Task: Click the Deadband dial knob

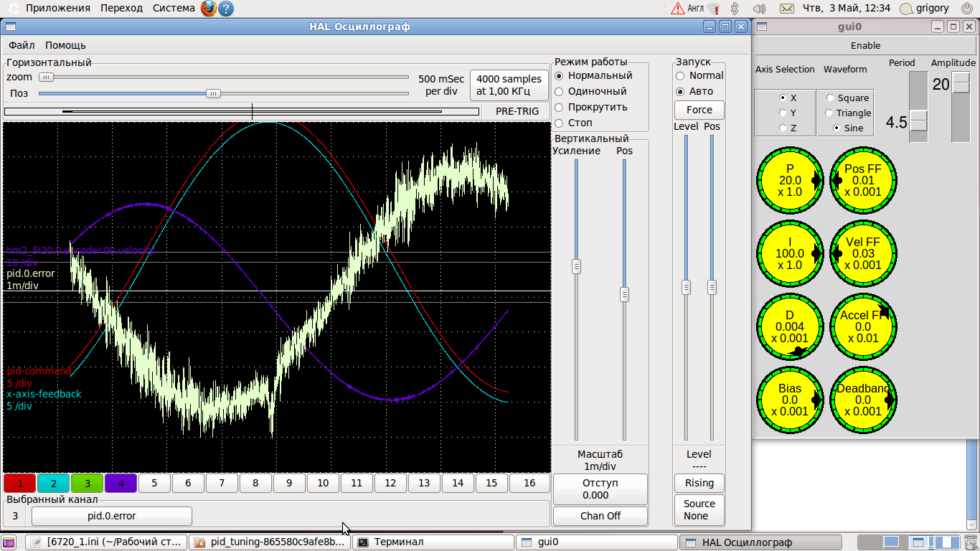Action: point(863,400)
